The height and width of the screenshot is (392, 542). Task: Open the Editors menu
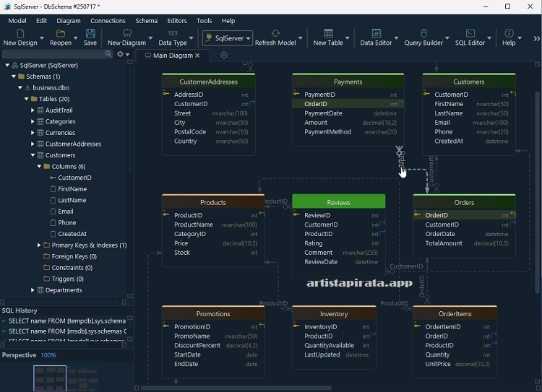pos(176,21)
